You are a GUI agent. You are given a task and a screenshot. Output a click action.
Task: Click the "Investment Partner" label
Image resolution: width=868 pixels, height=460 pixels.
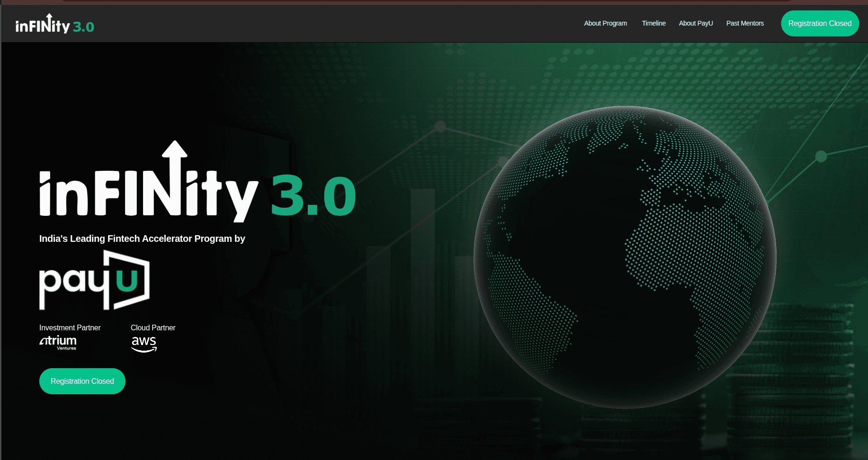point(70,327)
